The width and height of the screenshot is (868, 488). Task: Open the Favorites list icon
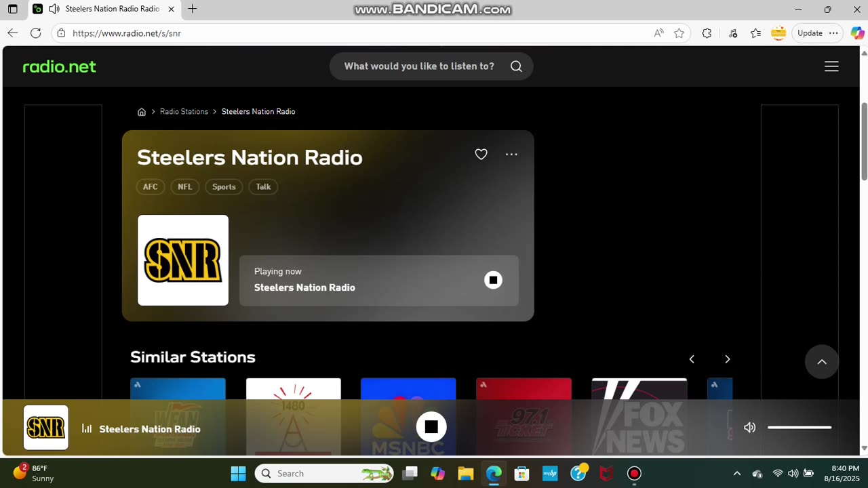tap(755, 33)
